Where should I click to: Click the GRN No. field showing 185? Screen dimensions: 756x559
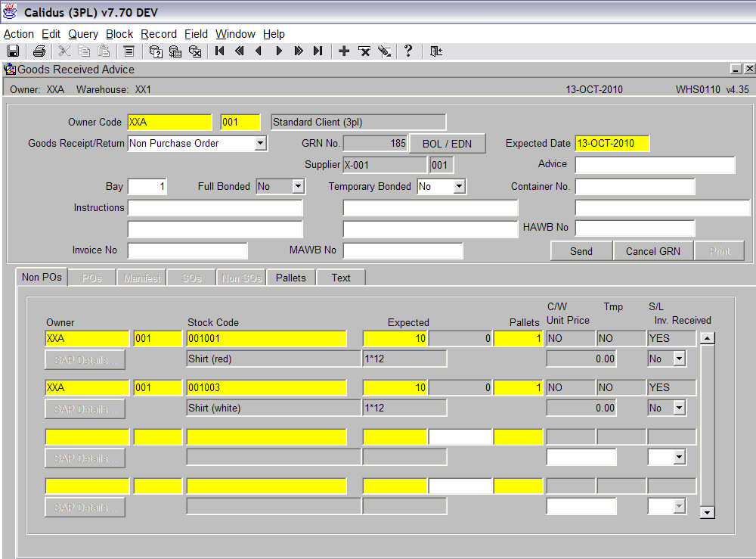point(376,143)
